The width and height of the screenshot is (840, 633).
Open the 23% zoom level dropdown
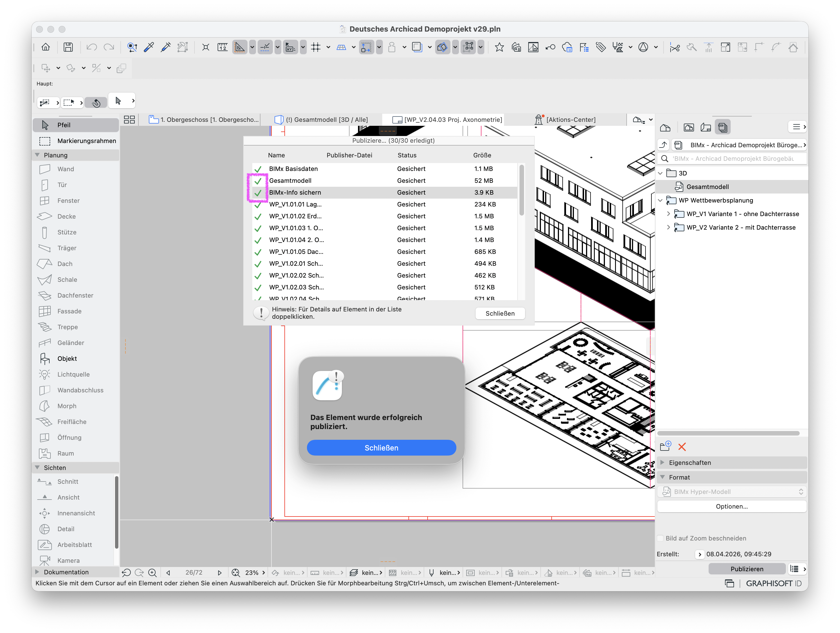point(255,573)
